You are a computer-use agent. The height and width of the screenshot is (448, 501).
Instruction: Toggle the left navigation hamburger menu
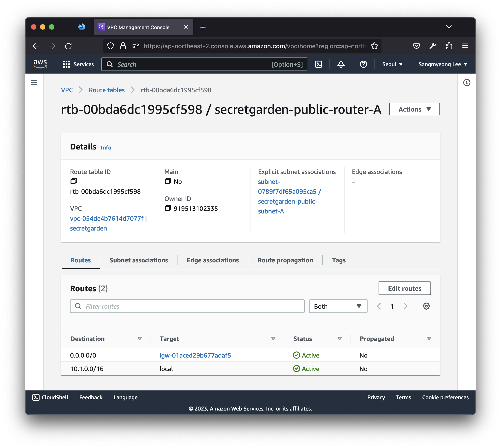click(34, 83)
